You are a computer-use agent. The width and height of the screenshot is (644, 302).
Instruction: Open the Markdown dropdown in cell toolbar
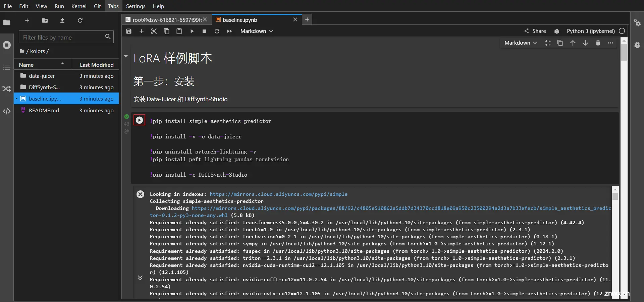pos(521,43)
